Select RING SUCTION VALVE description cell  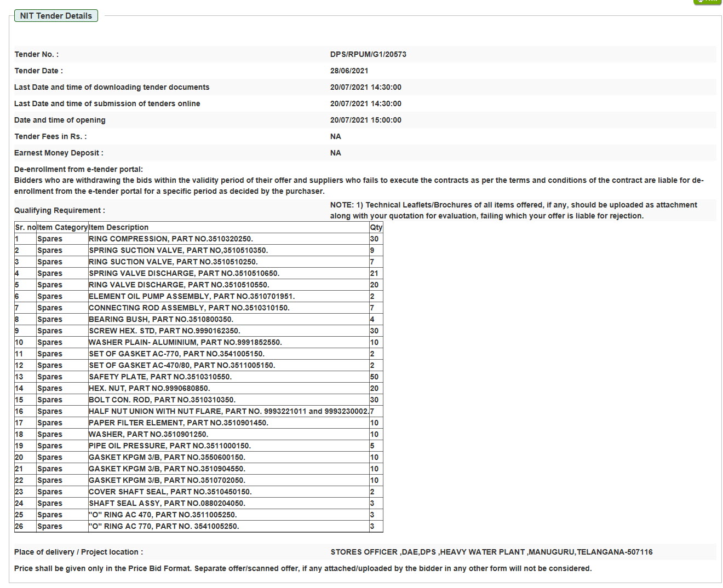[x=228, y=262]
